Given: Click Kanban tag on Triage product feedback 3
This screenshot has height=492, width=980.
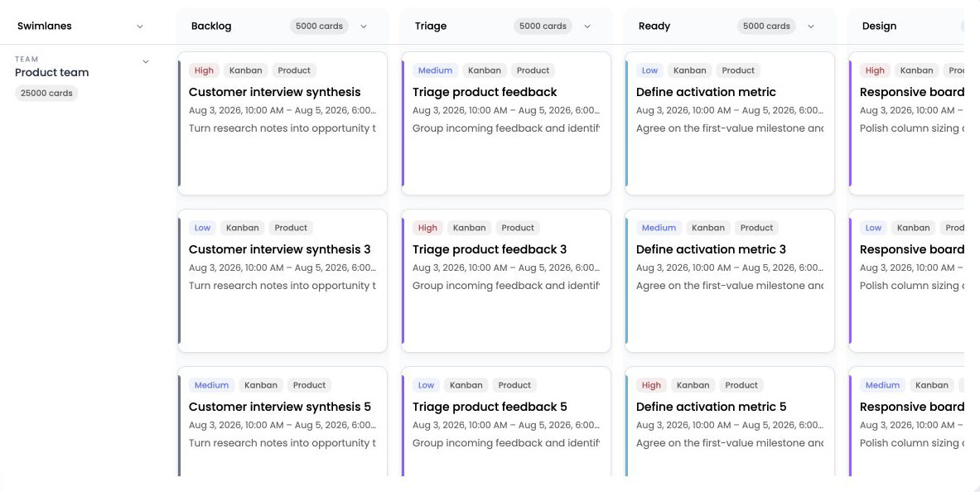Looking at the screenshot, I should (x=470, y=228).
